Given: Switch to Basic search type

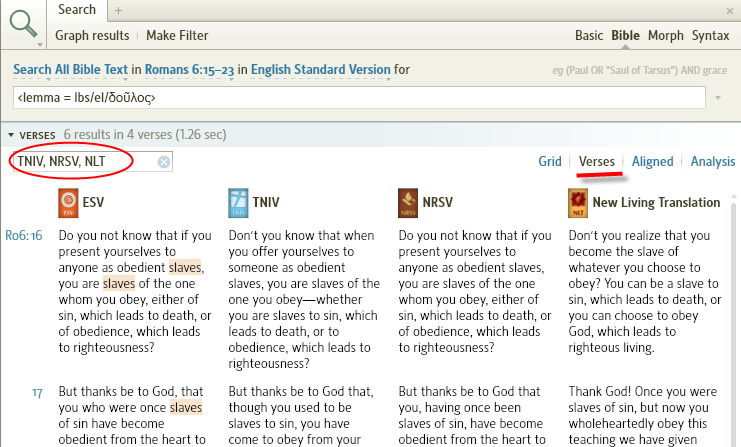Looking at the screenshot, I should [x=589, y=35].
